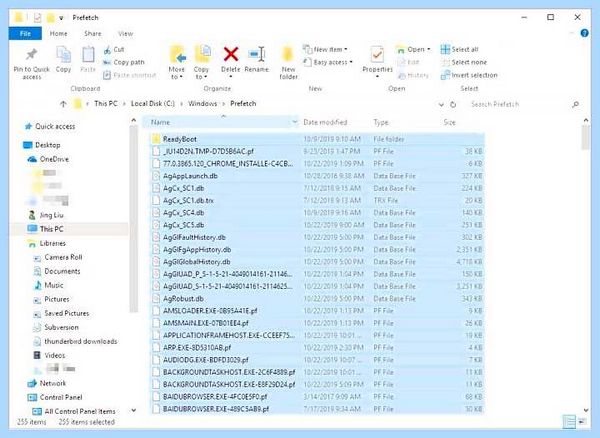Select AgRobust.db file
Viewport: 600px width, 438px height.
pyautogui.click(x=317, y=298)
